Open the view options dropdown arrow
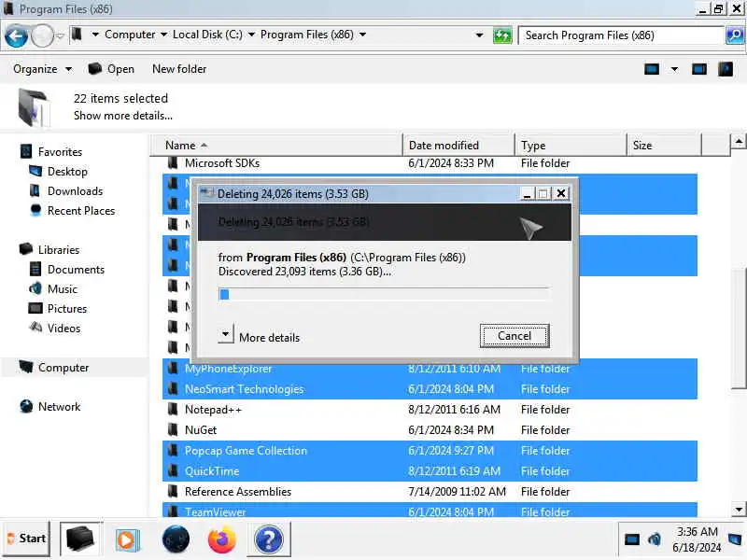Screen dimensions: 747x560 [x=674, y=69]
